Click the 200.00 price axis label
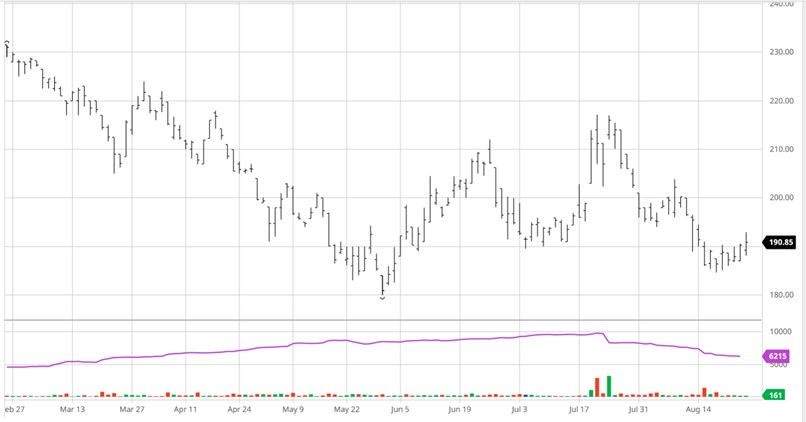The image size is (806, 422). click(x=782, y=197)
